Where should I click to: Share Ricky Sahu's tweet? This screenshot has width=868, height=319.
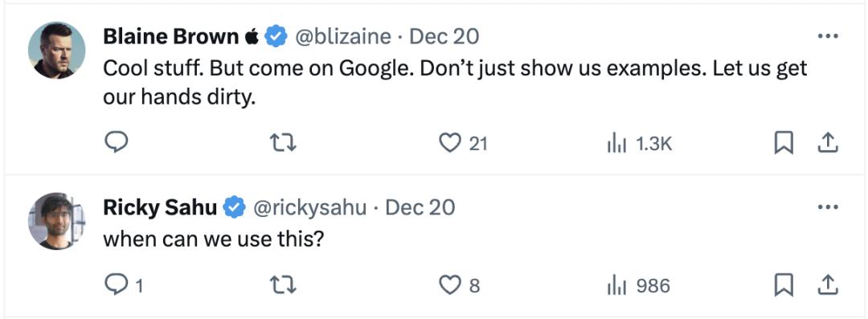(x=828, y=285)
